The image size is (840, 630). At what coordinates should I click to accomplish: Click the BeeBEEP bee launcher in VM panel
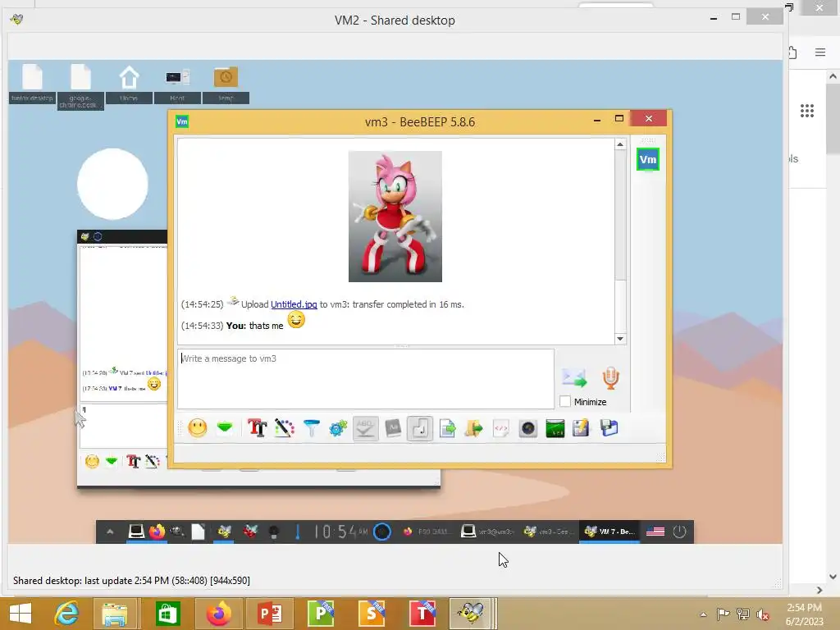point(224,532)
